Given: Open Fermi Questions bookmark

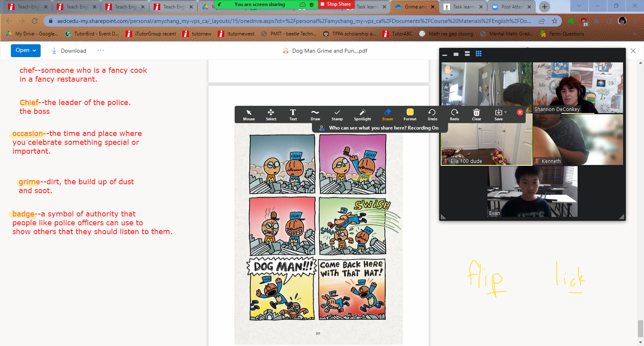Looking at the screenshot, I should [x=562, y=34].
